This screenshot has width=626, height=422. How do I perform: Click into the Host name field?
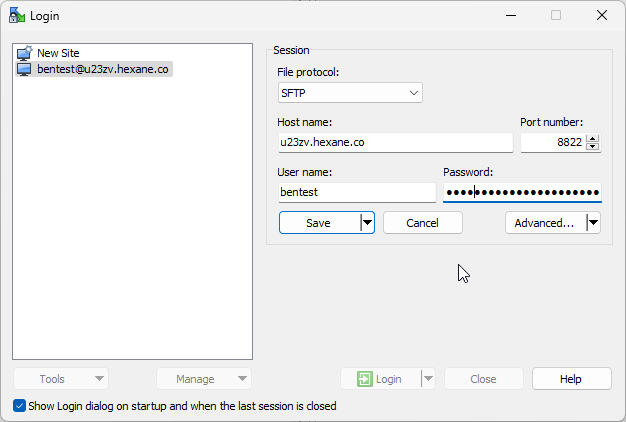click(x=396, y=143)
